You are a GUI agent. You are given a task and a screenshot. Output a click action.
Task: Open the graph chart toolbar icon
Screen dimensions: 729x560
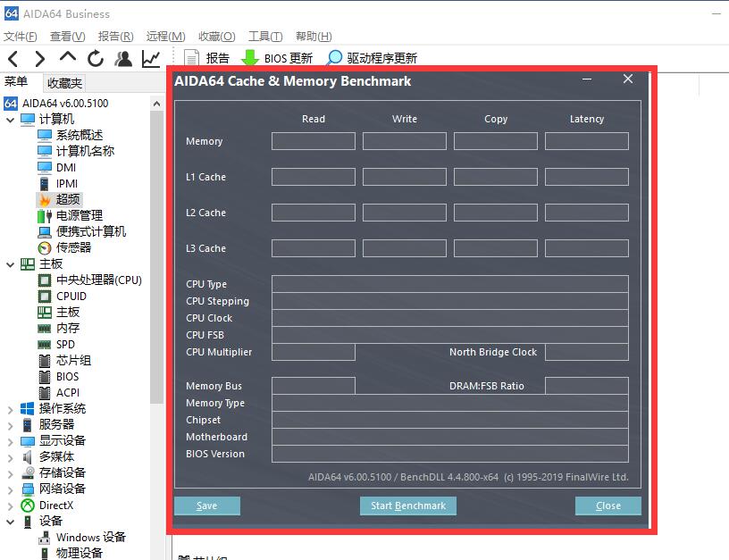(151, 59)
